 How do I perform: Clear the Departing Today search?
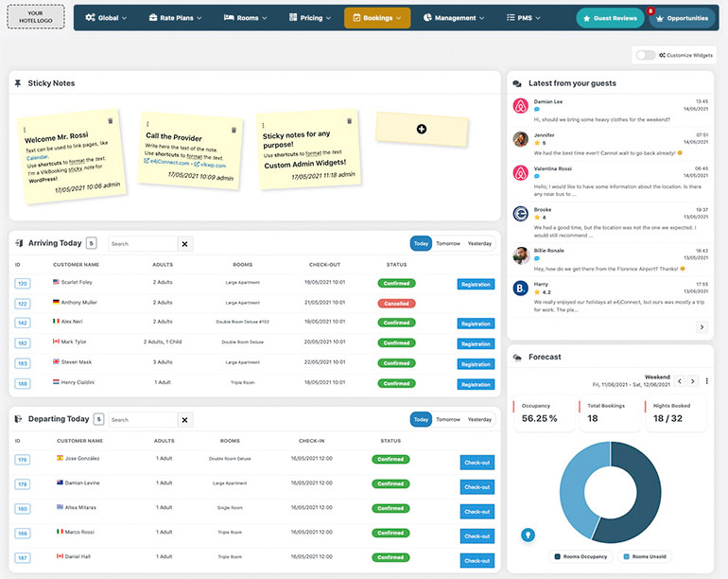pyautogui.click(x=184, y=420)
